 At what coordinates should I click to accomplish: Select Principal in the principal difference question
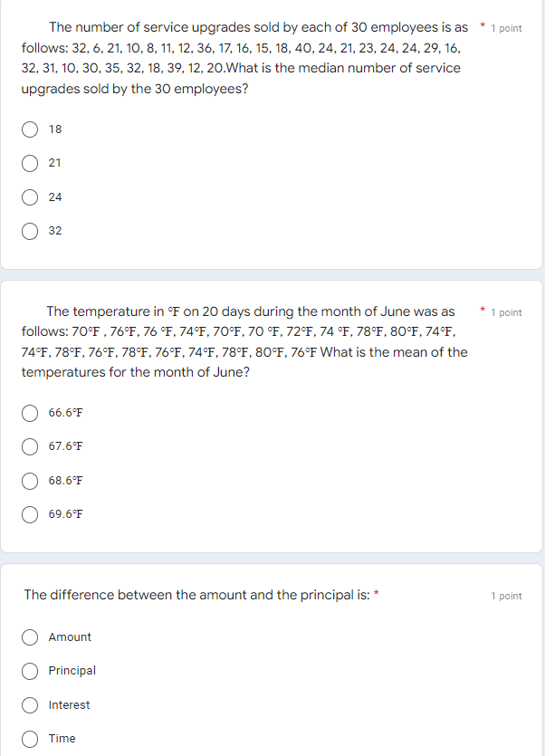(29, 671)
